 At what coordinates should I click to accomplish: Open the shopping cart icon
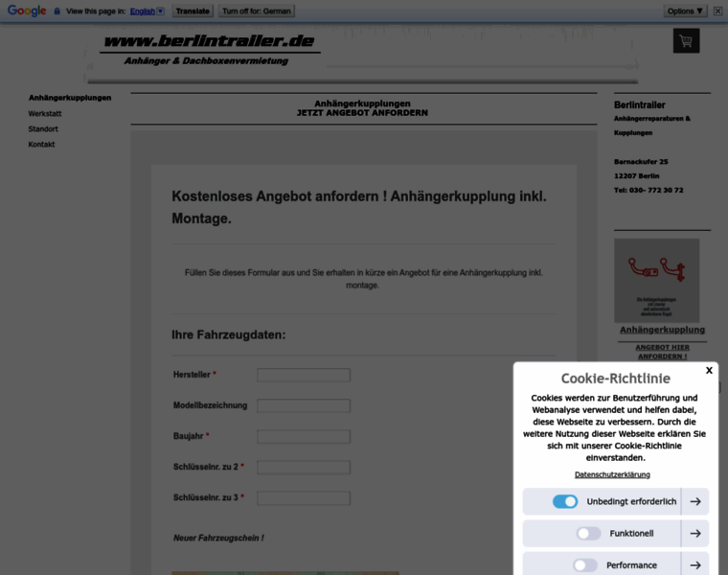pyautogui.click(x=686, y=41)
